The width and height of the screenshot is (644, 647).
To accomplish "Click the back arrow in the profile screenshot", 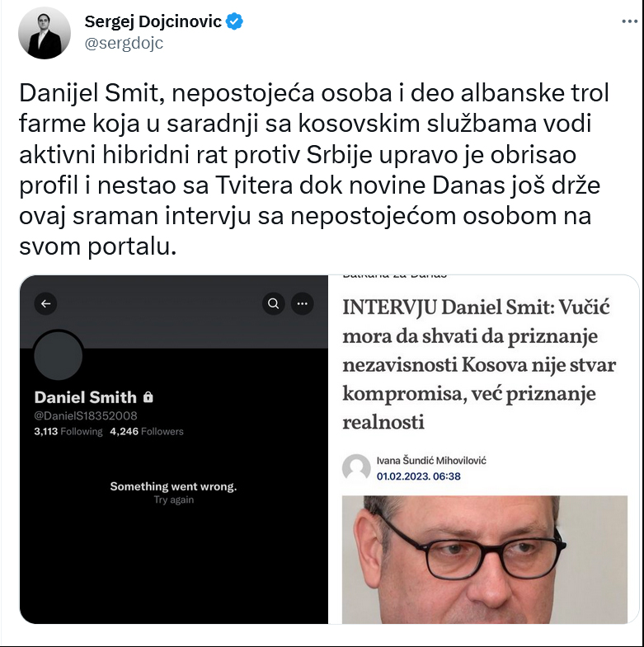I will (45, 303).
